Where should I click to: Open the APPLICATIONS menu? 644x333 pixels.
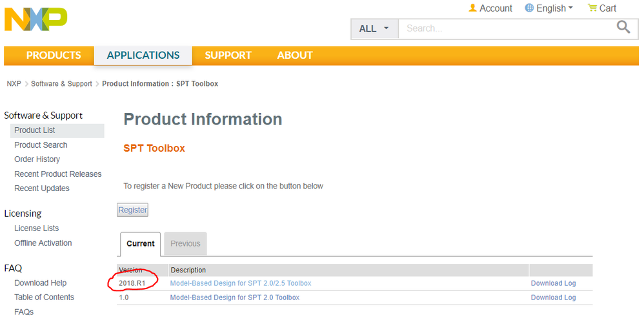click(x=143, y=55)
